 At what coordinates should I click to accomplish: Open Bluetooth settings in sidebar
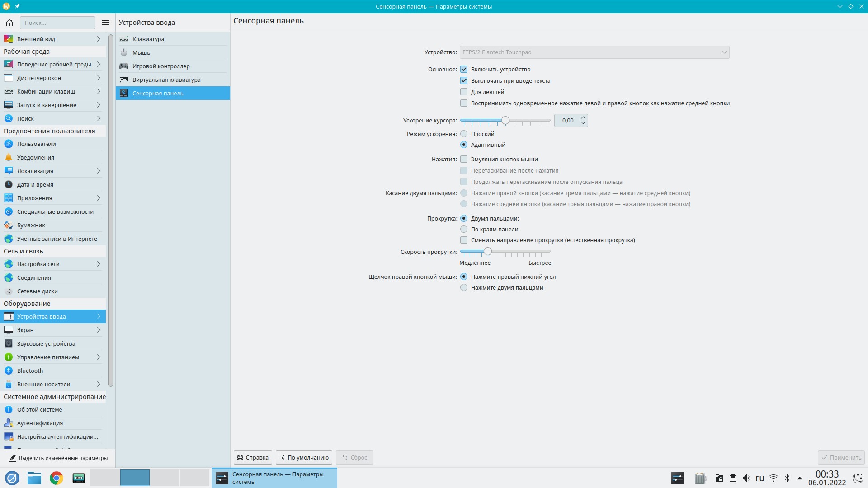30,371
